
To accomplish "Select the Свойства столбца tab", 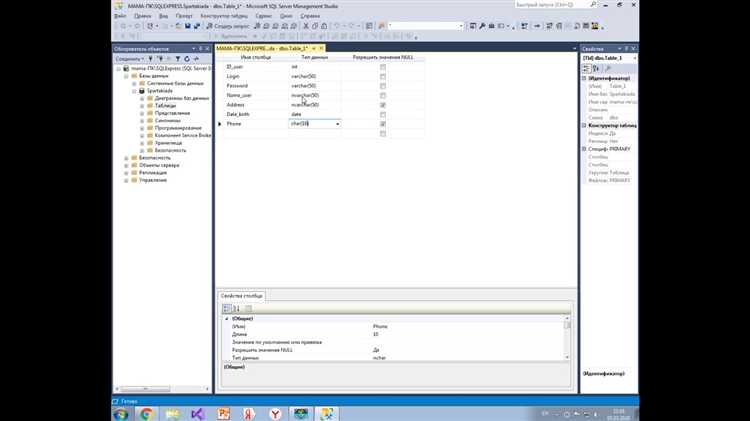I will pyautogui.click(x=242, y=296).
